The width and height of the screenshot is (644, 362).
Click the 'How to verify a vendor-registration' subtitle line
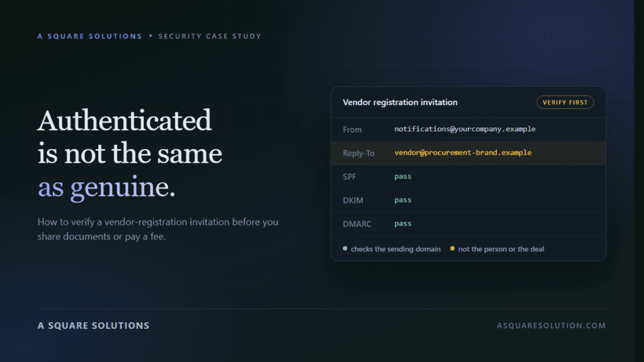158,222
